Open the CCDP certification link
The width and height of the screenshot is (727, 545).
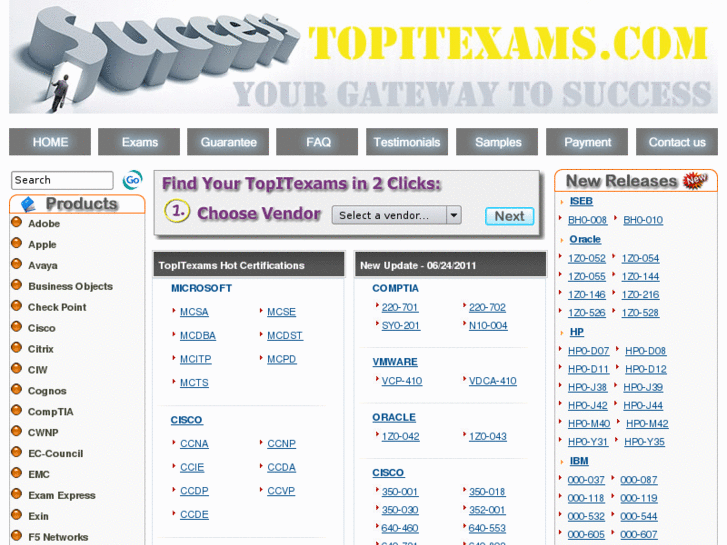point(194,491)
